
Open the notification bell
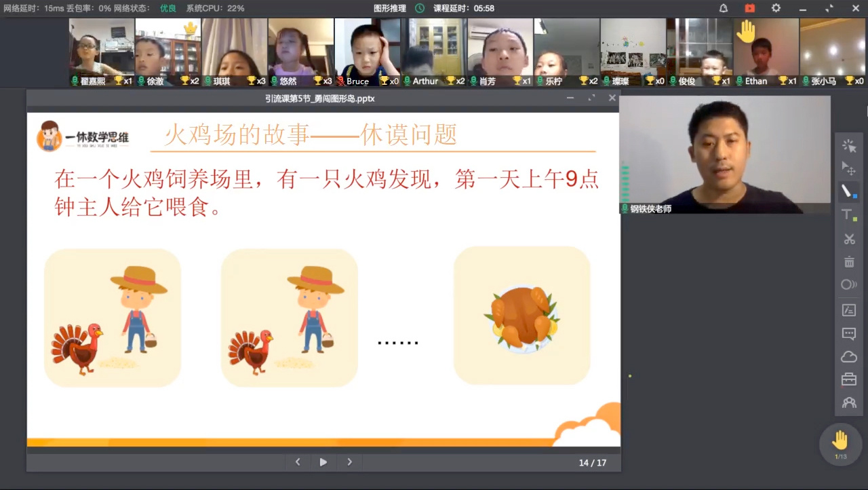(x=724, y=8)
